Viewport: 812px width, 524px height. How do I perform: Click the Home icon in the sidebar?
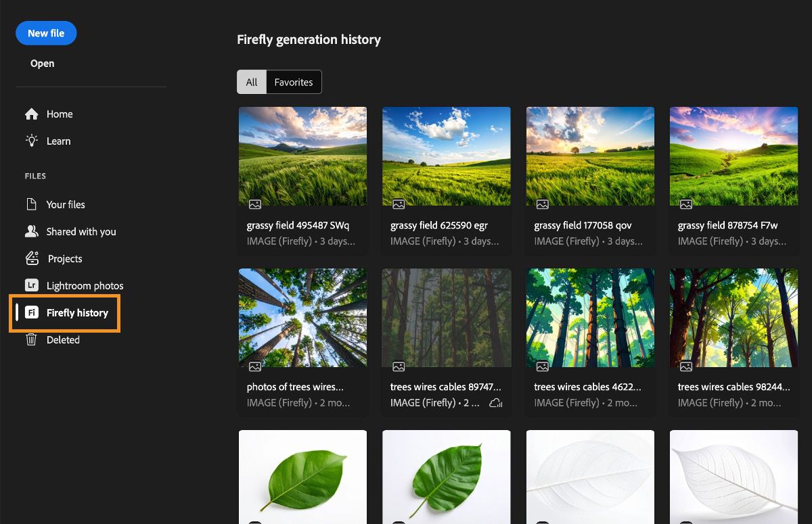coord(31,114)
